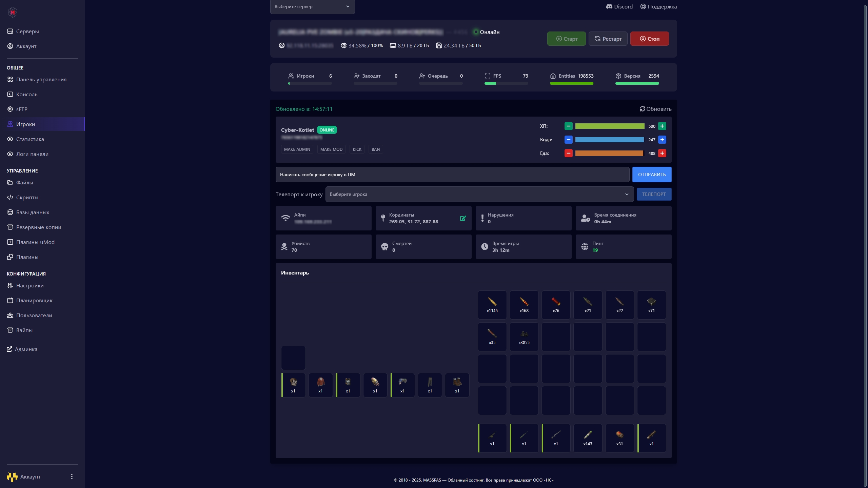Click the green ХП health bar

(610, 126)
